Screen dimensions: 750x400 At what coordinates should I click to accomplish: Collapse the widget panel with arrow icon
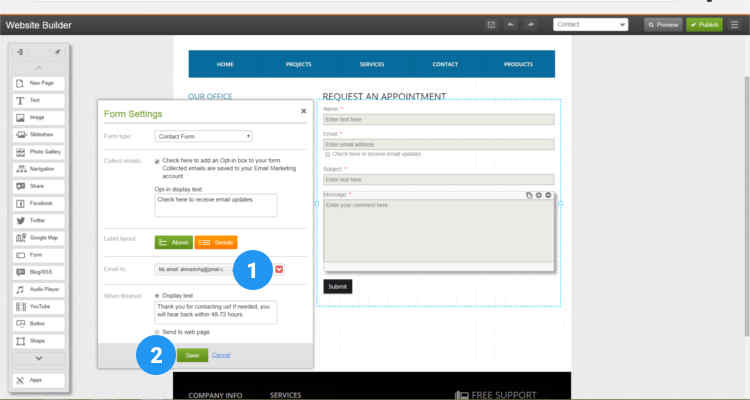(x=20, y=52)
